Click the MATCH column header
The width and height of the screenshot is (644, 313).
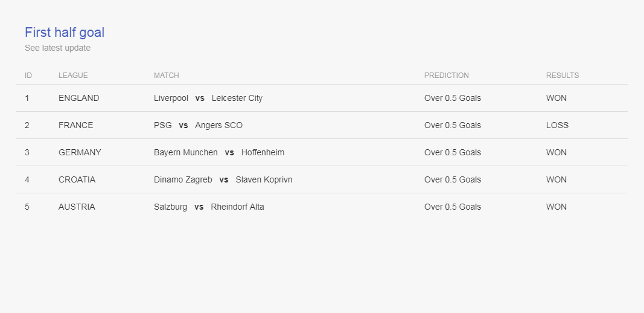[x=167, y=76]
